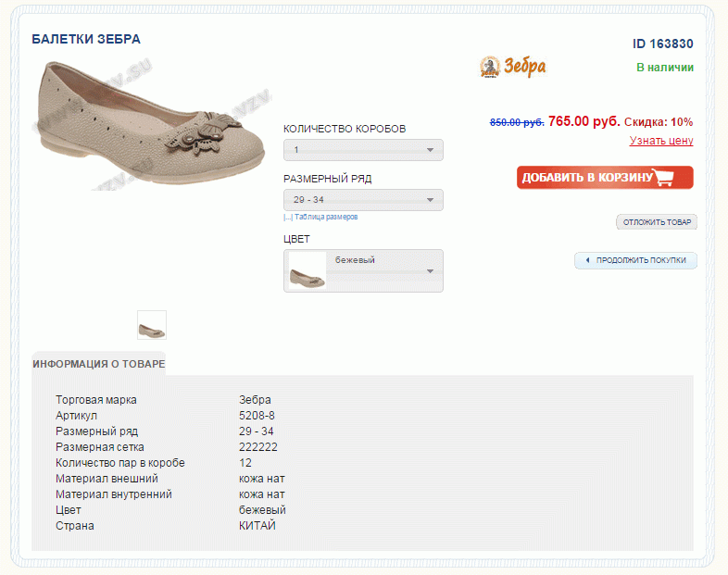Open the Информация о товаре tab
This screenshot has height=575, width=728.
99,364
